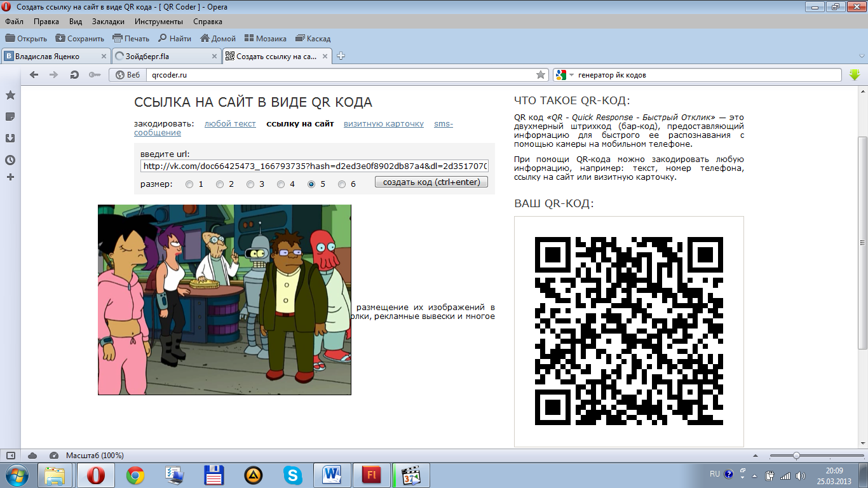Open the Windows Start menu
The width and height of the screenshot is (868, 488).
(16, 475)
